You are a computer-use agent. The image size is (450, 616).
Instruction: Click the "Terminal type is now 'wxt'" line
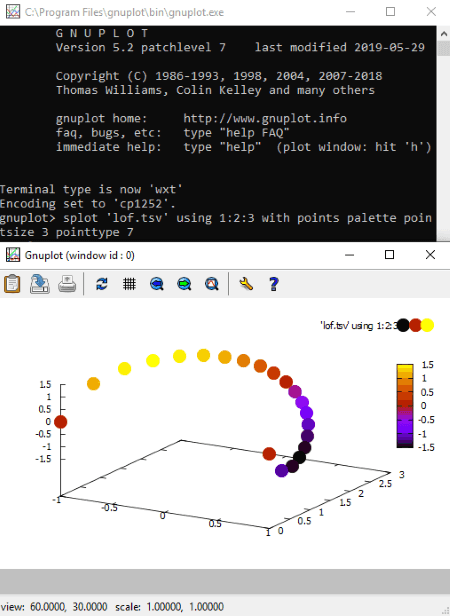pos(91,189)
